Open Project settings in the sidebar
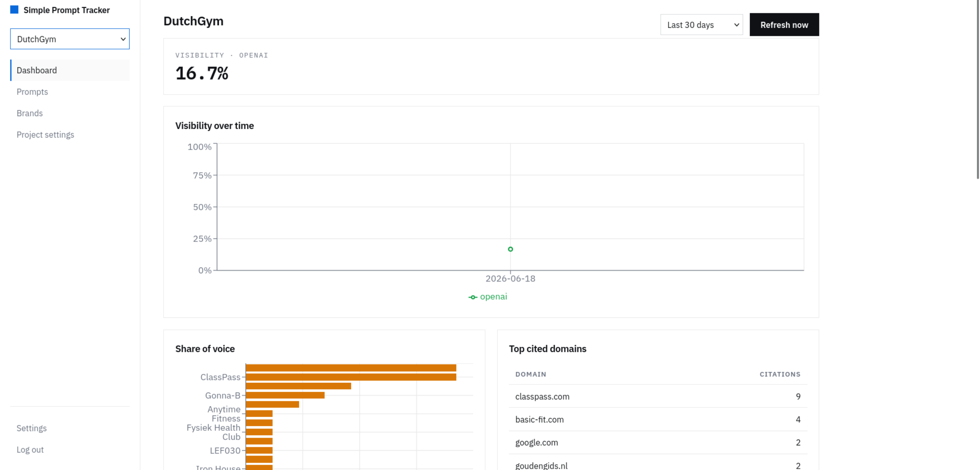The image size is (980, 470). click(45, 135)
